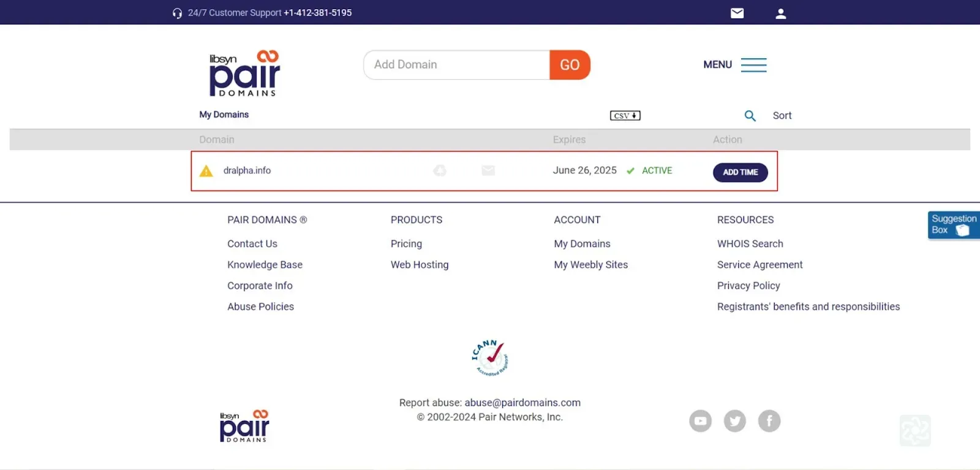Download domains list as CSV

(x=625, y=116)
